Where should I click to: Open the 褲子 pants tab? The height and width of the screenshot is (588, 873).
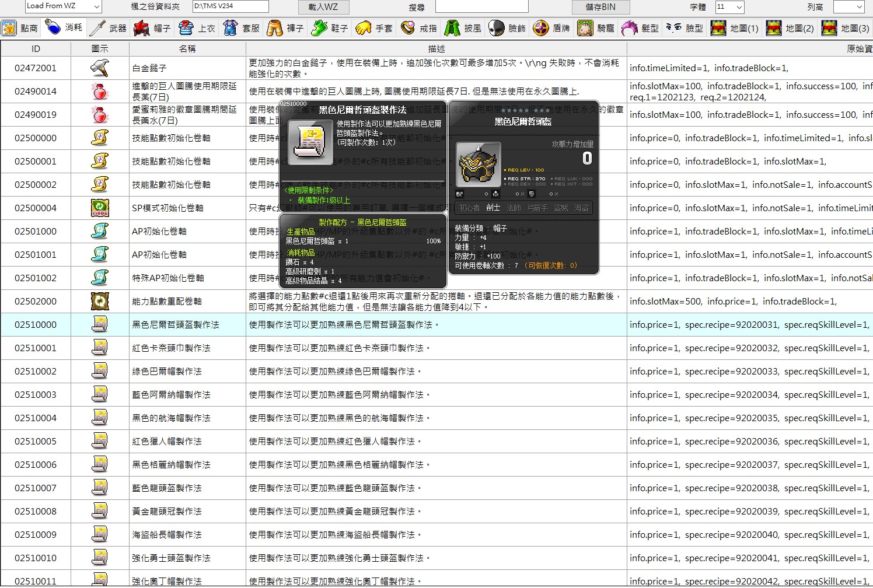pyautogui.click(x=285, y=28)
